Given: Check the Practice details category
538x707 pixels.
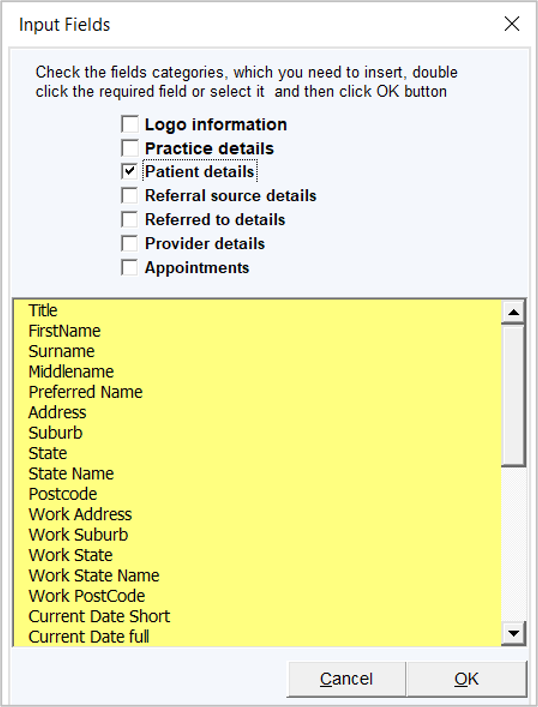Looking at the screenshot, I should tap(130, 148).
